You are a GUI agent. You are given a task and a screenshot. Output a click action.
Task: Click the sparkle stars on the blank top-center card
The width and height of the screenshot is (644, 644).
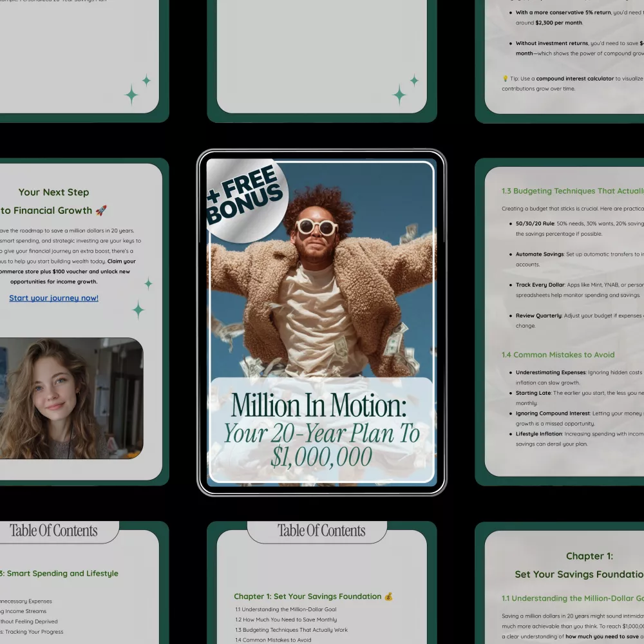point(404,90)
